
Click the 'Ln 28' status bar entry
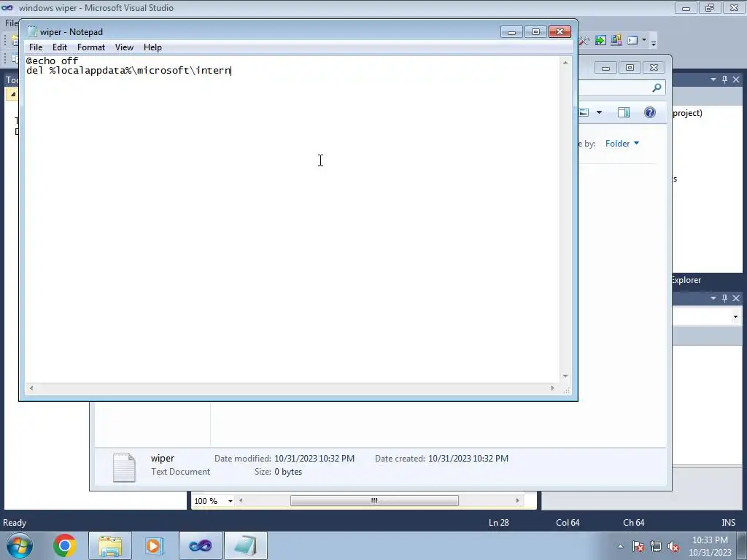click(x=499, y=523)
